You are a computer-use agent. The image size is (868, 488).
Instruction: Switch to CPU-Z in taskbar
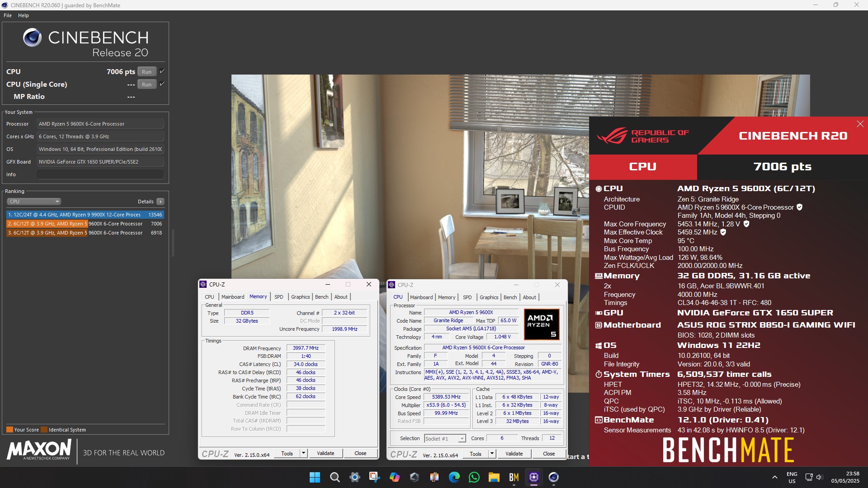(x=533, y=477)
